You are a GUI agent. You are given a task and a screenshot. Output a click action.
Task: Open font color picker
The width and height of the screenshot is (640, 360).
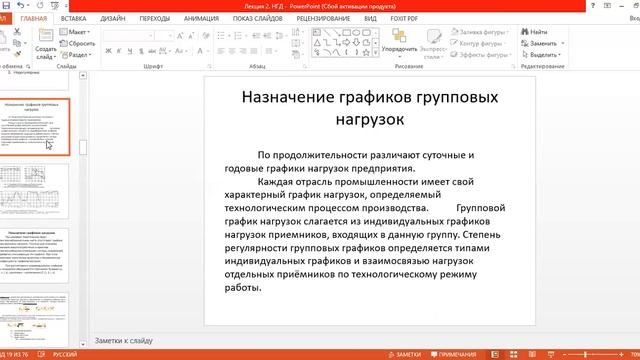click(203, 51)
